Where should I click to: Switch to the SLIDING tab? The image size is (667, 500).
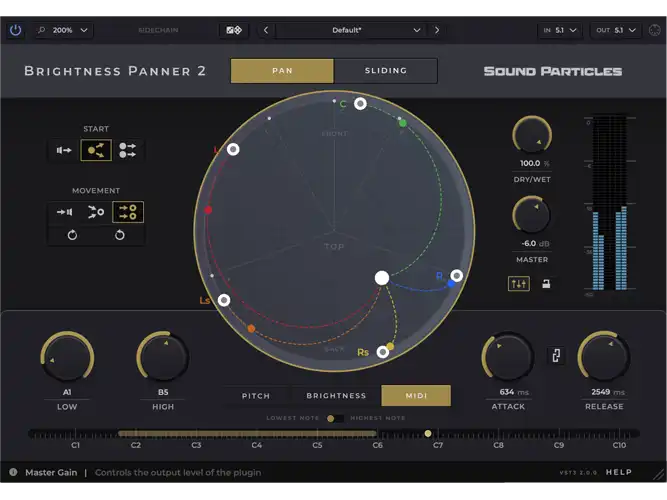386,71
